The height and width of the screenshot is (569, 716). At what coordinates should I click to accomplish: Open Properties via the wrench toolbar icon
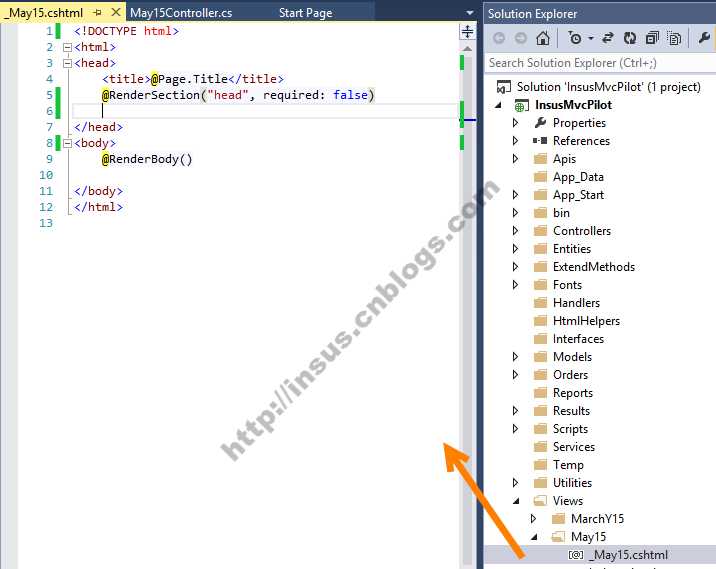coord(704,38)
